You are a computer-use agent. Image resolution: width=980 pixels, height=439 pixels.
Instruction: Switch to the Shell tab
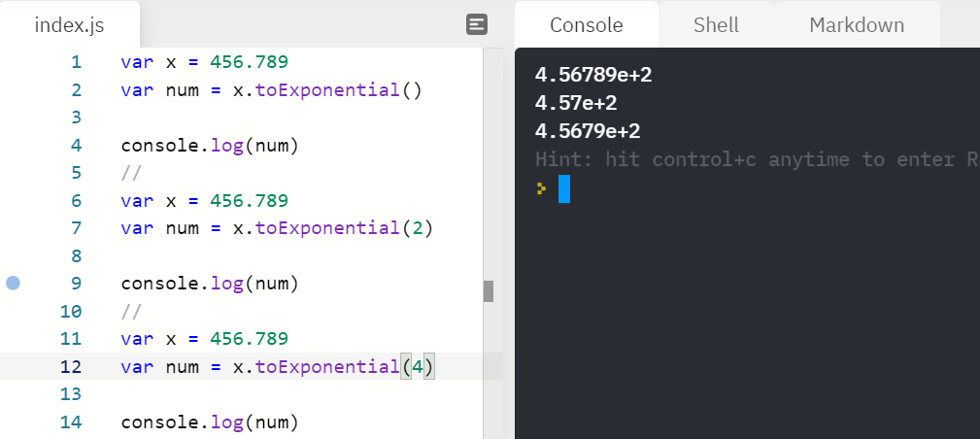point(716,25)
